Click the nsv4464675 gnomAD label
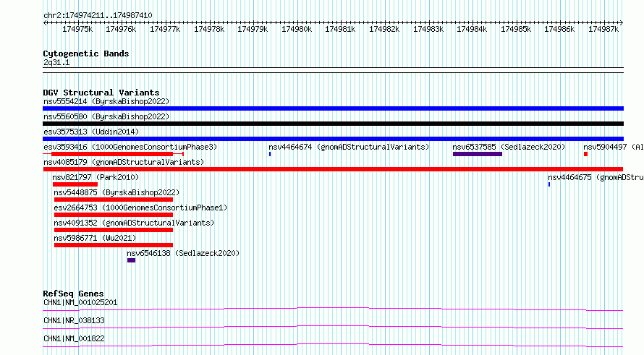644x355 pixels. (596, 177)
